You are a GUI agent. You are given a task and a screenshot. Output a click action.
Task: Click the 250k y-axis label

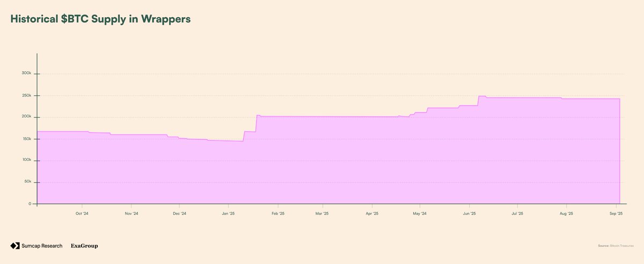pyautogui.click(x=27, y=96)
